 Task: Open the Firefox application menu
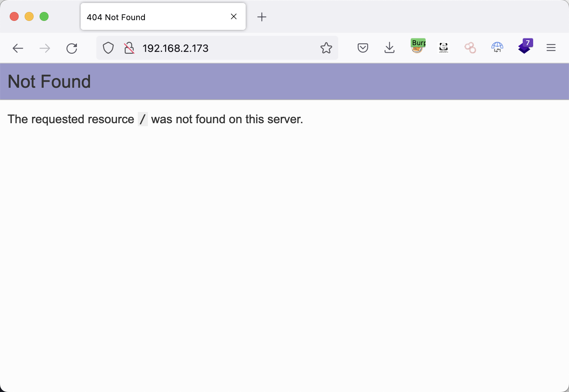[x=551, y=48]
